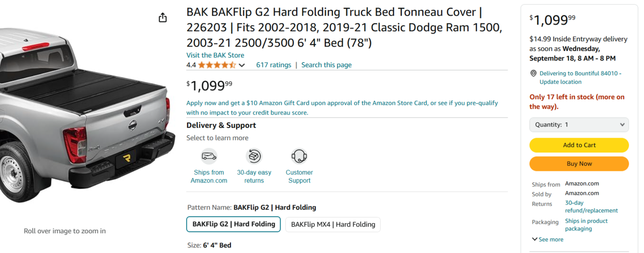Click the star rating icons
The image size is (644, 253).
(x=217, y=65)
